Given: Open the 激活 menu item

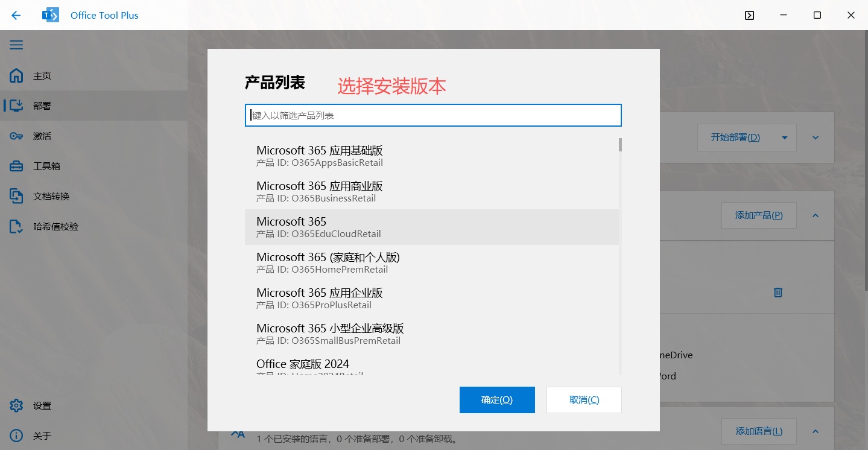Looking at the screenshot, I should tap(93, 136).
